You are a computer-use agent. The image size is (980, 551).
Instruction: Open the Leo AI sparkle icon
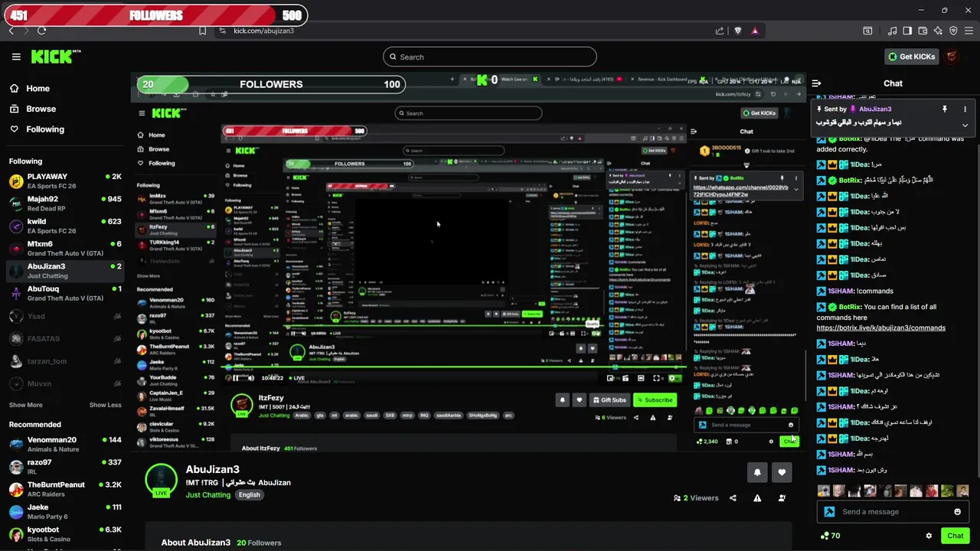(x=938, y=31)
